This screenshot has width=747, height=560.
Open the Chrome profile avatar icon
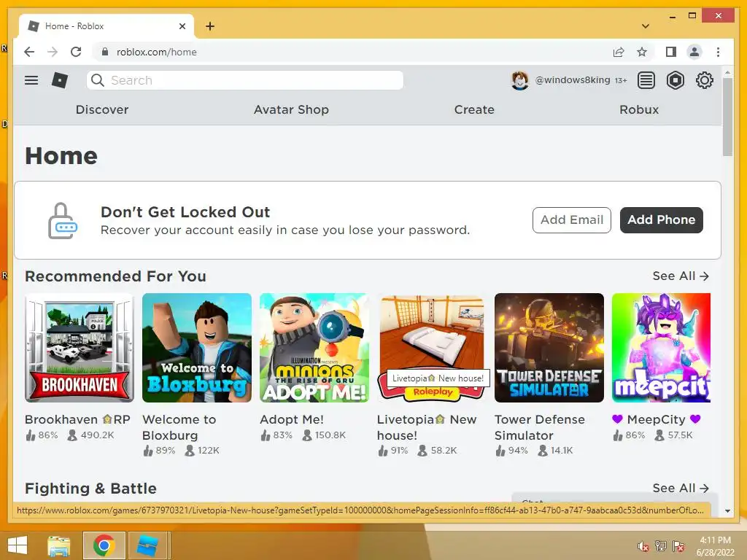(694, 52)
